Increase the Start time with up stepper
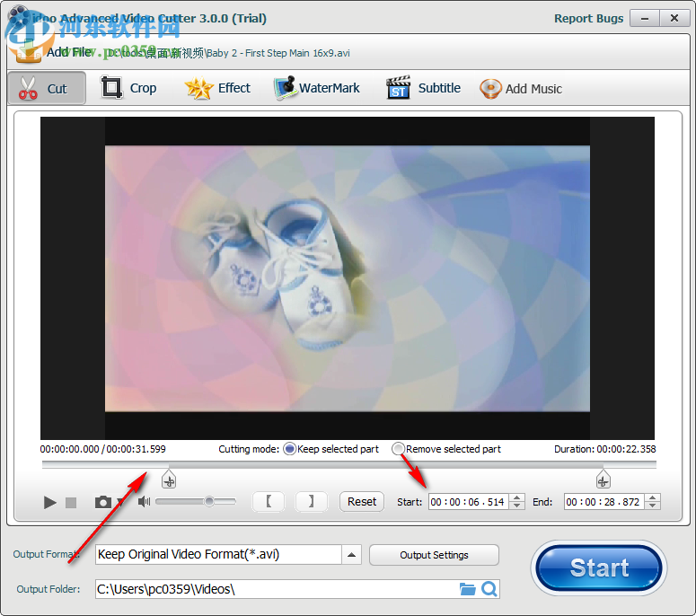 (x=516, y=497)
